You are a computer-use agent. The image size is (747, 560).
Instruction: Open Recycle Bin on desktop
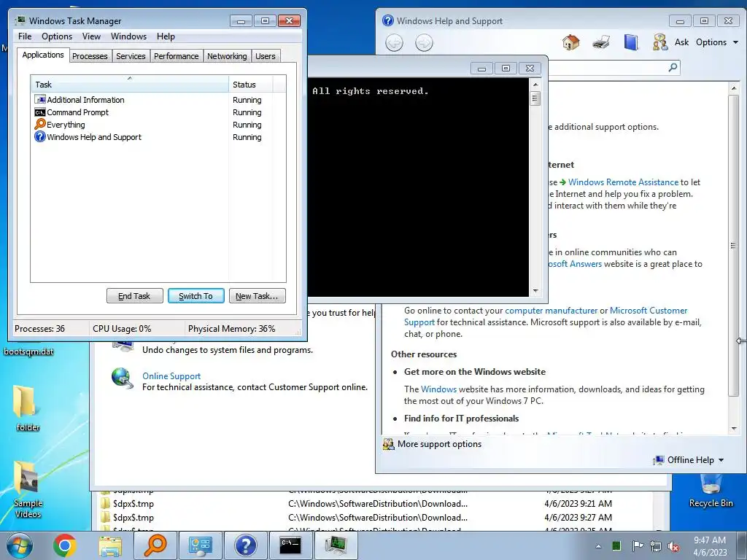coord(711,491)
